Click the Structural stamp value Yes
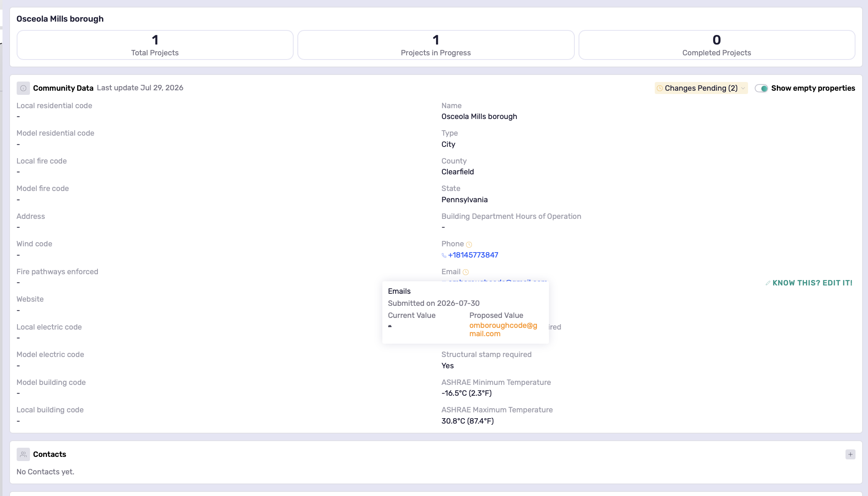The height and width of the screenshot is (496, 868). click(x=448, y=366)
